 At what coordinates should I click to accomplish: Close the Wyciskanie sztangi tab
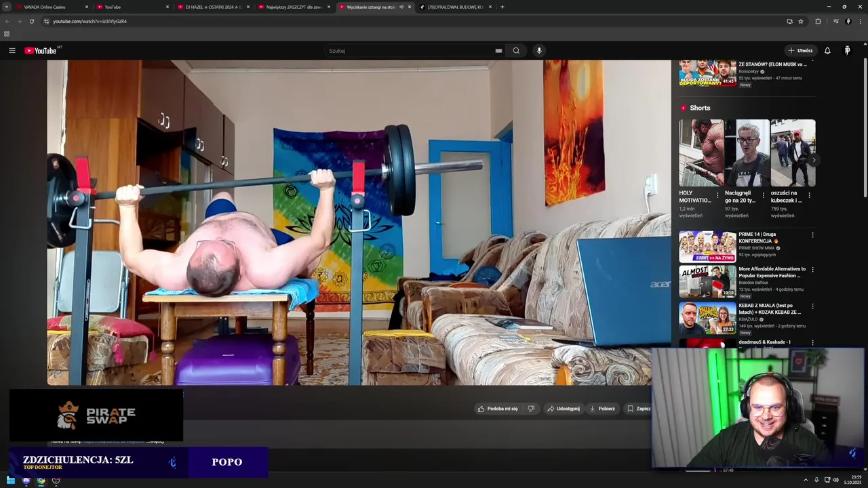click(410, 7)
